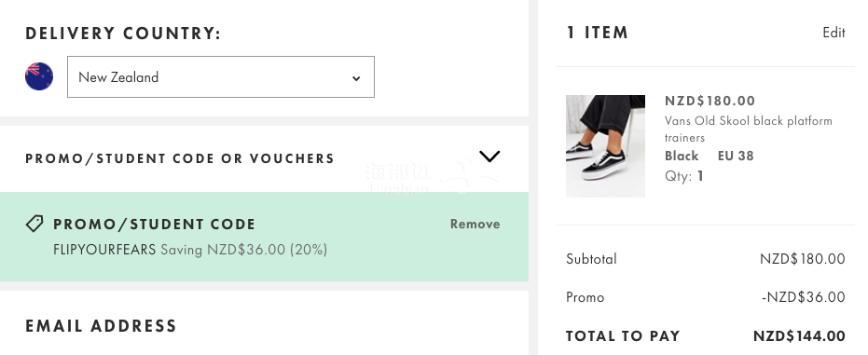The width and height of the screenshot is (868, 355).
Task: Click the Delivery Country heading
Action: pyautogui.click(x=123, y=34)
